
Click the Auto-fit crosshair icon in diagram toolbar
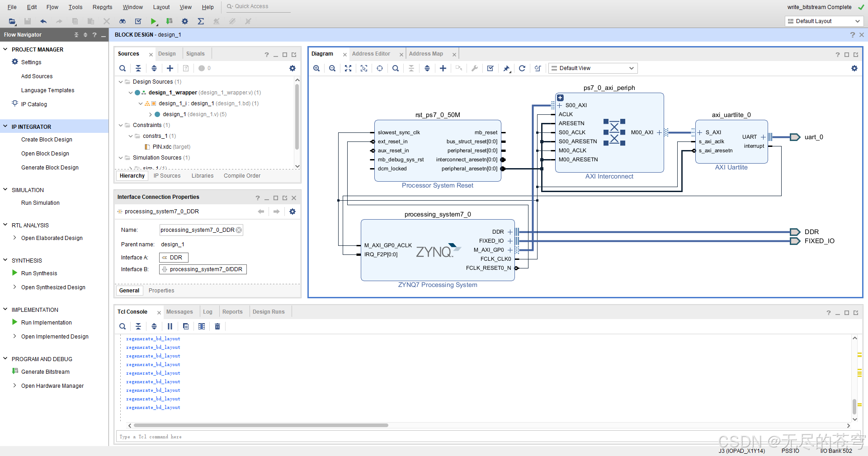380,68
